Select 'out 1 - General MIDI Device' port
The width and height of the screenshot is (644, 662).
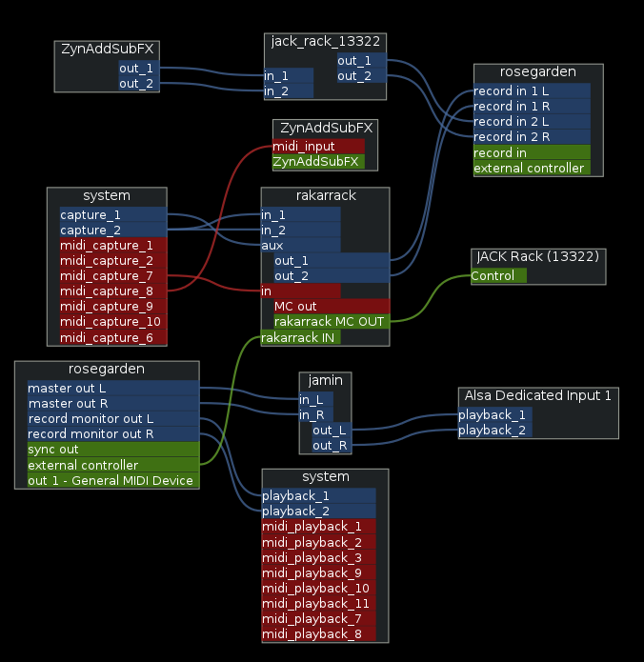point(113,480)
